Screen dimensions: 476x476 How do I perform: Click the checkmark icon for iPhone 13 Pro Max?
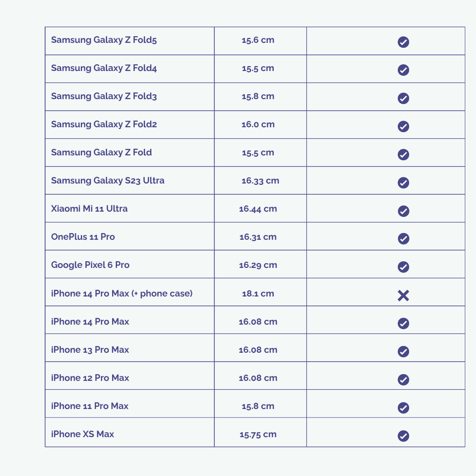click(403, 351)
